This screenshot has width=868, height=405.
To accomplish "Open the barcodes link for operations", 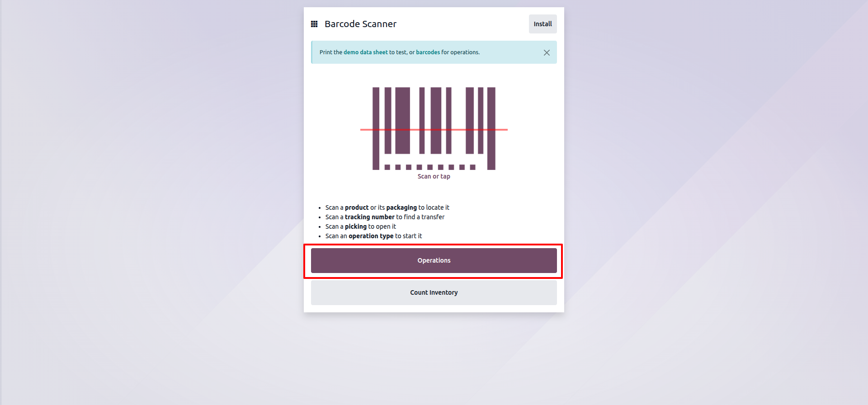I will pyautogui.click(x=428, y=52).
